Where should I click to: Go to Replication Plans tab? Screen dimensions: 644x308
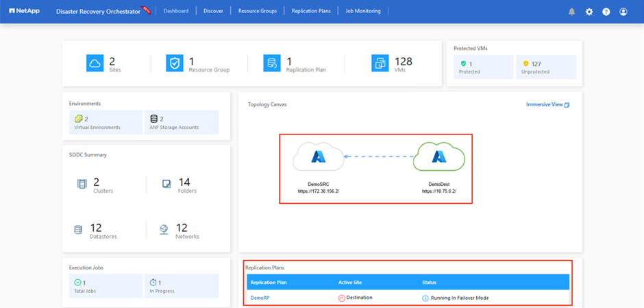311,11
